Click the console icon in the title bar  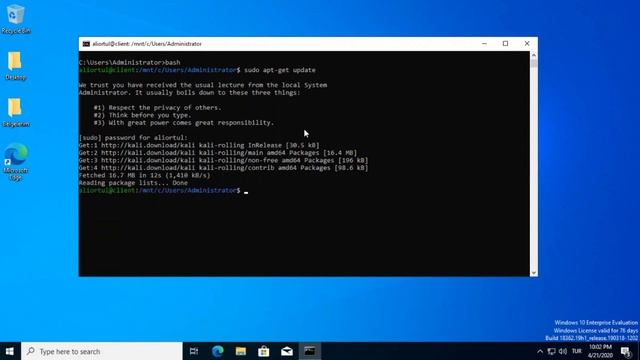point(86,44)
